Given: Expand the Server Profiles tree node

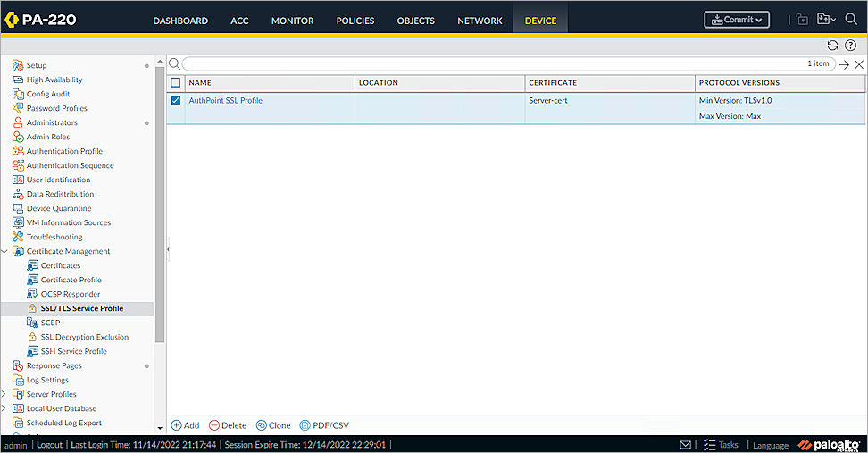Looking at the screenshot, I should pyautogui.click(x=4, y=394).
